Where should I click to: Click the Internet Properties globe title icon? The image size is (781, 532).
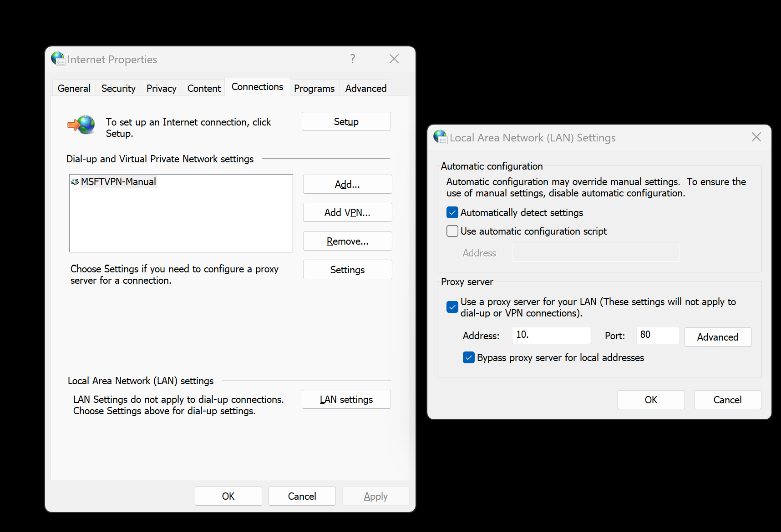pos(58,59)
